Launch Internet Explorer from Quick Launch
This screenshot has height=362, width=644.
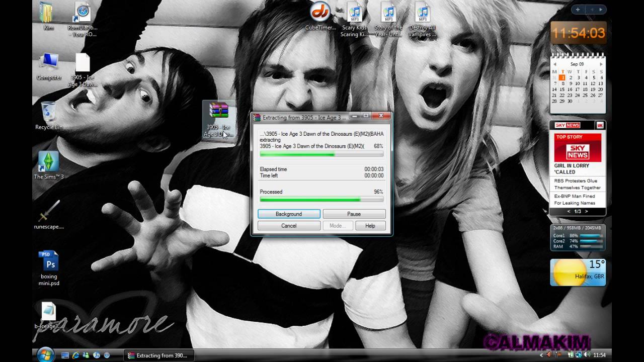click(x=75, y=355)
